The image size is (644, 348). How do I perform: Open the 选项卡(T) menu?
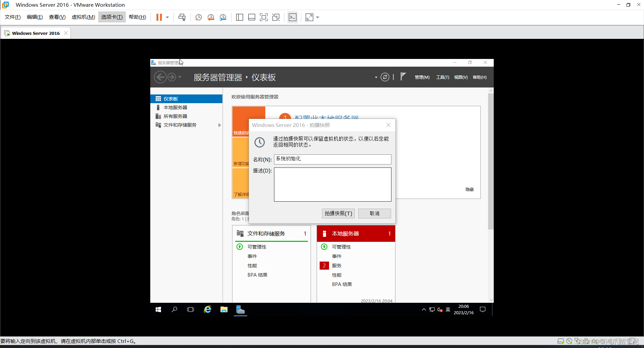pyautogui.click(x=112, y=17)
